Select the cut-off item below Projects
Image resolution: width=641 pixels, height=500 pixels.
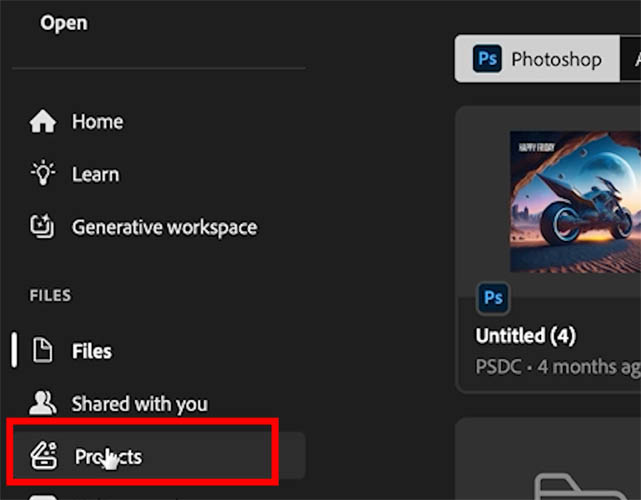coord(43,497)
